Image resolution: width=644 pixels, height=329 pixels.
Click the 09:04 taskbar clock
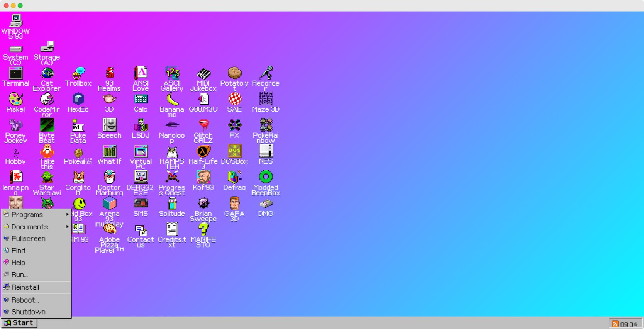point(629,324)
